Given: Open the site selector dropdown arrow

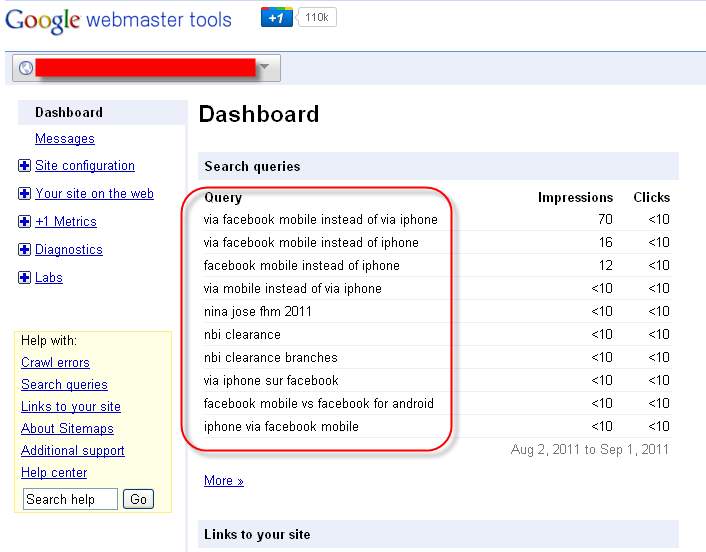Looking at the screenshot, I should [x=265, y=67].
